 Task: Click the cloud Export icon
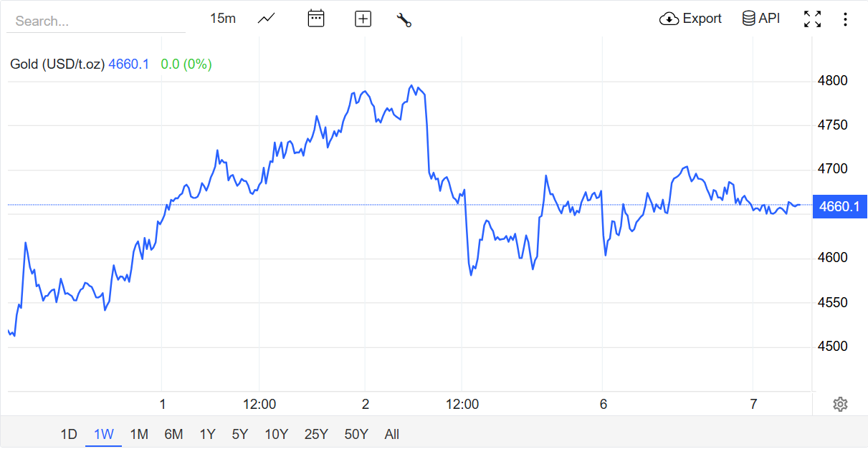coord(669,19)
